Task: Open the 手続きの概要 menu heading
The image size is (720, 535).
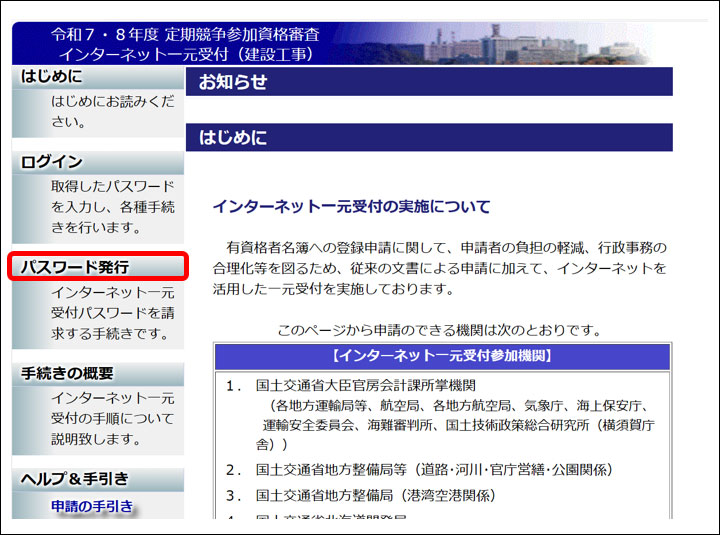Action: [x=98, y=374]
